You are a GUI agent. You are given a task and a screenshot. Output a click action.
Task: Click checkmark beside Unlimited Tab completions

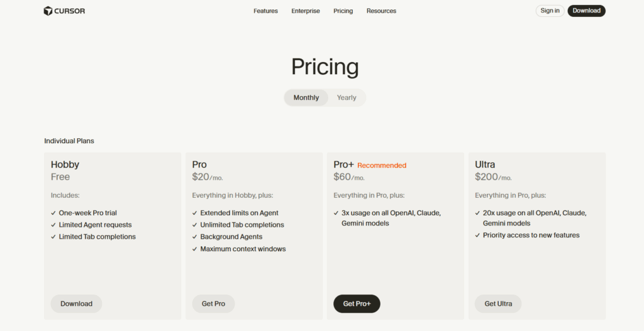point(195,225)
